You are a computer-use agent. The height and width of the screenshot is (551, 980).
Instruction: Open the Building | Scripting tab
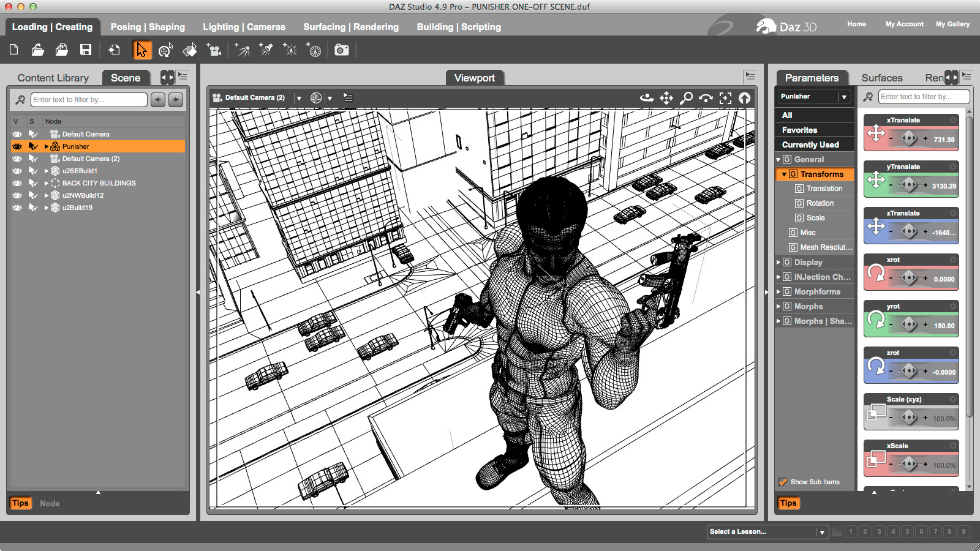pyautogui.click(x=459, y=27)
